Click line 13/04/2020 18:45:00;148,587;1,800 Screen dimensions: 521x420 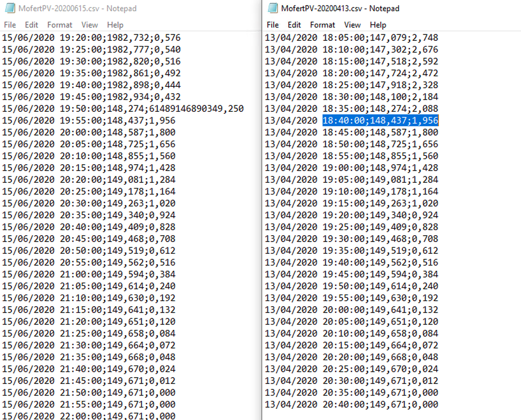tap(352, 132)
